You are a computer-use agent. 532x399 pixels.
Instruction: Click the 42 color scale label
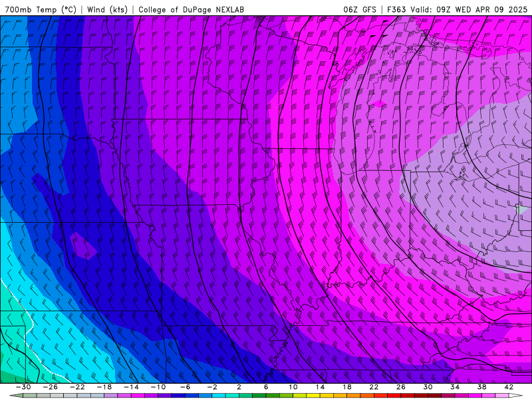[509, 387]
